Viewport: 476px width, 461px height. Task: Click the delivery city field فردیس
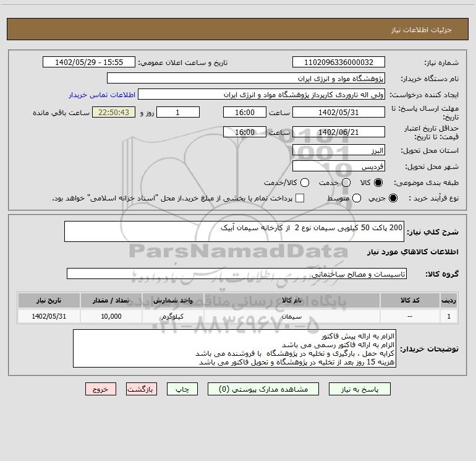[x=339, y=166]
